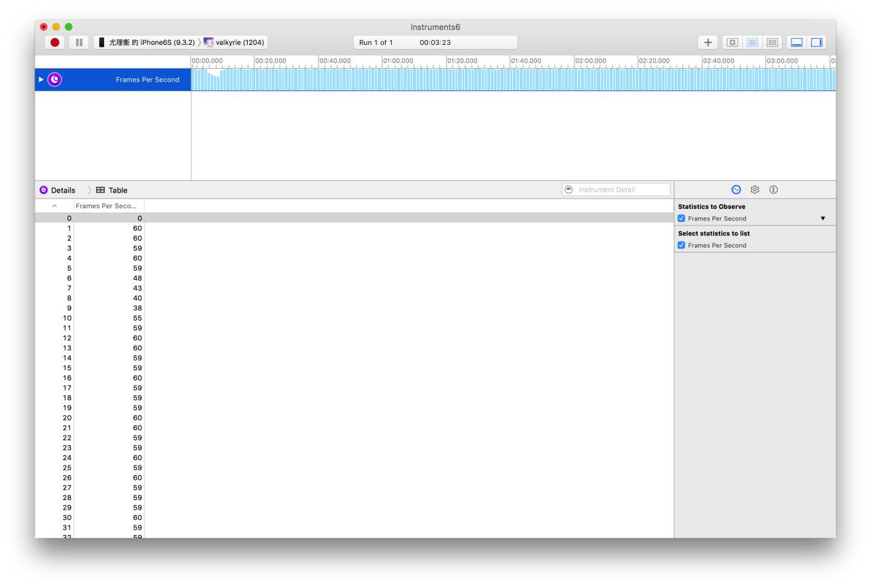871x588 pixels.
Task: Add an instrument with the plus button
Action: pyautogui.click(x=708, y=42)
